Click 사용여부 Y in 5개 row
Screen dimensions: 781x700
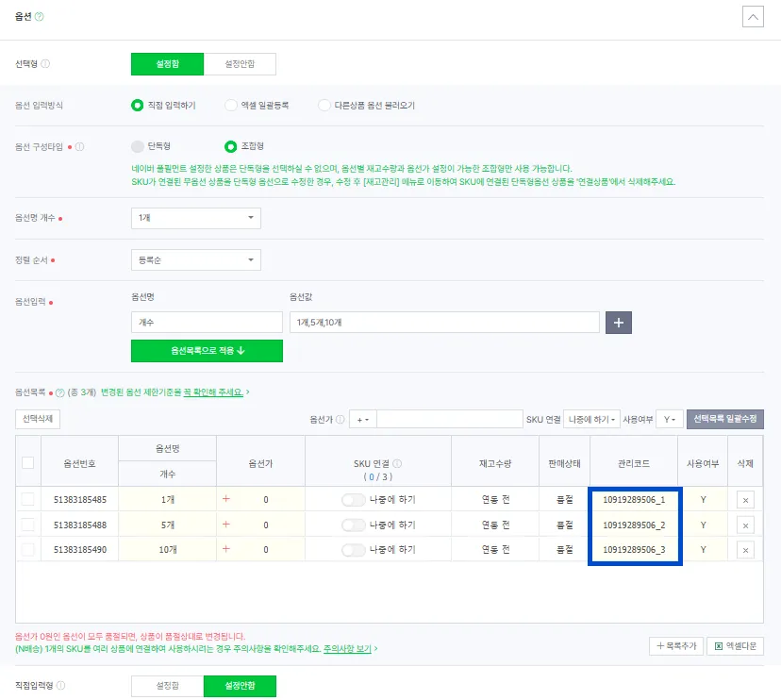coord(703,525)
